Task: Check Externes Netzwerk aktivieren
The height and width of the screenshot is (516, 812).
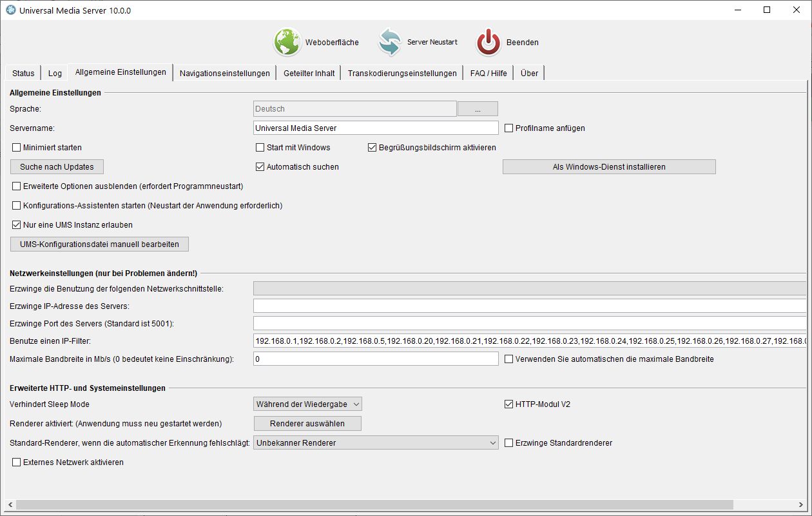Action: [17, 462]
